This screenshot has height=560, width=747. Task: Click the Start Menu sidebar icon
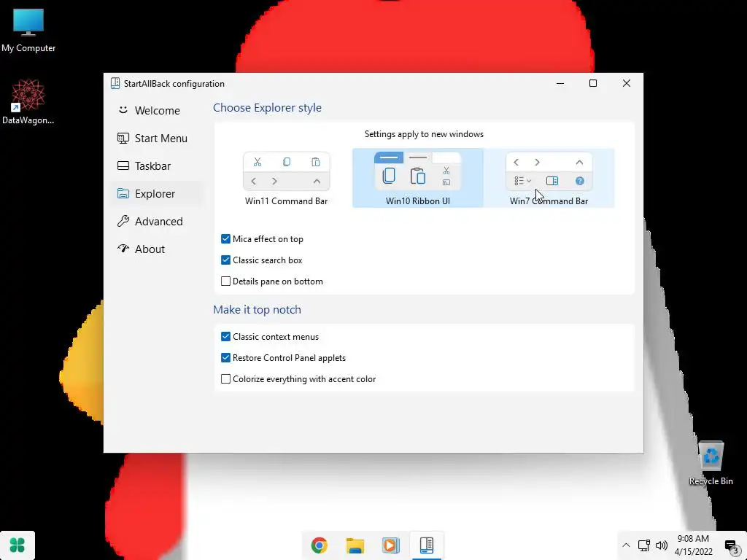tap(123, 138)
